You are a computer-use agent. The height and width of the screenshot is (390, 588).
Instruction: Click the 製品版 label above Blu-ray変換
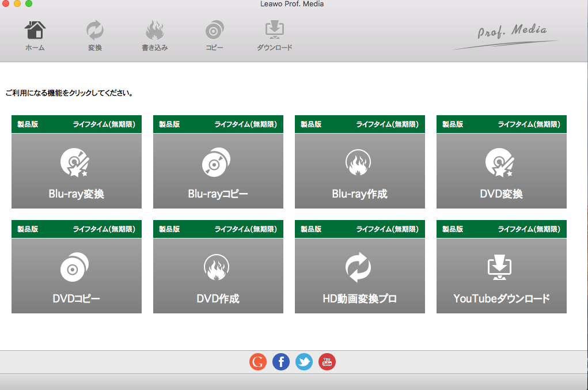coord(28,124)
